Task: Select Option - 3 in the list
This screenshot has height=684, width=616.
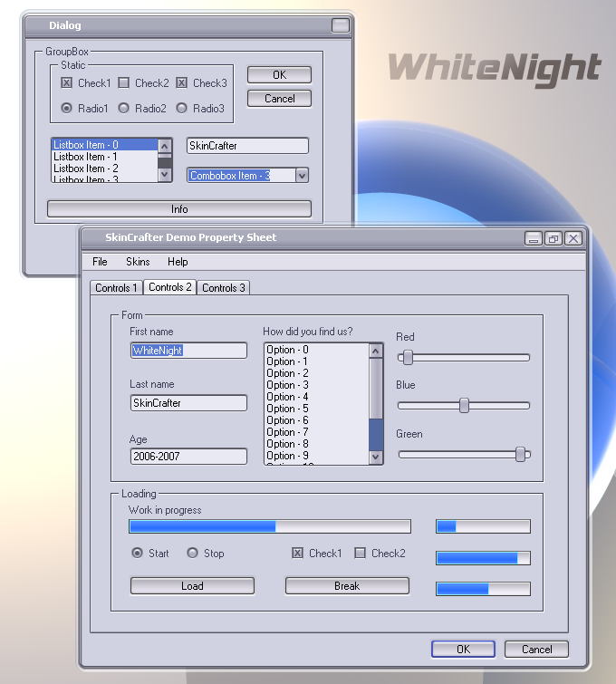Action: coord(317,385)
